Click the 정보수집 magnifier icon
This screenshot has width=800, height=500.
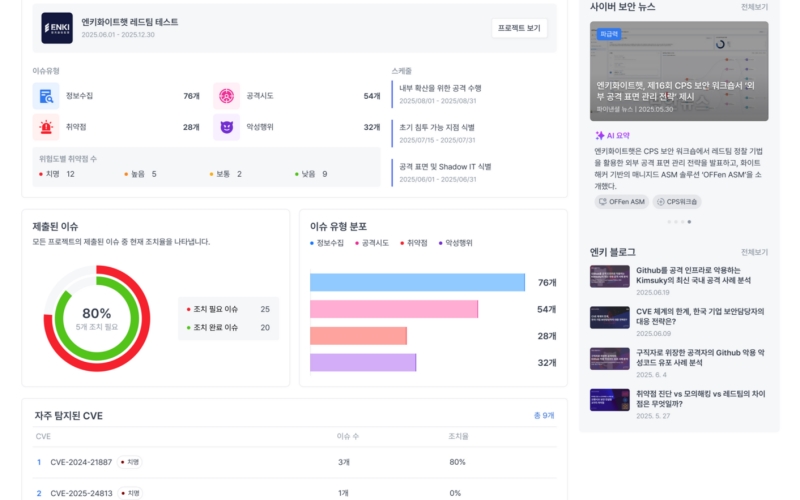click(x=46, y=96)
